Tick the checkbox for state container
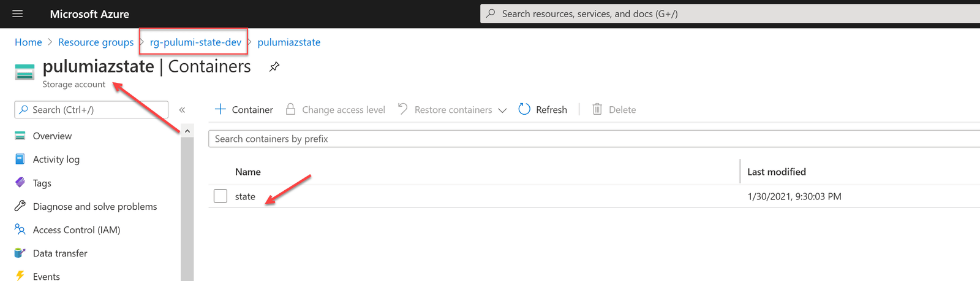 (221, 196)
